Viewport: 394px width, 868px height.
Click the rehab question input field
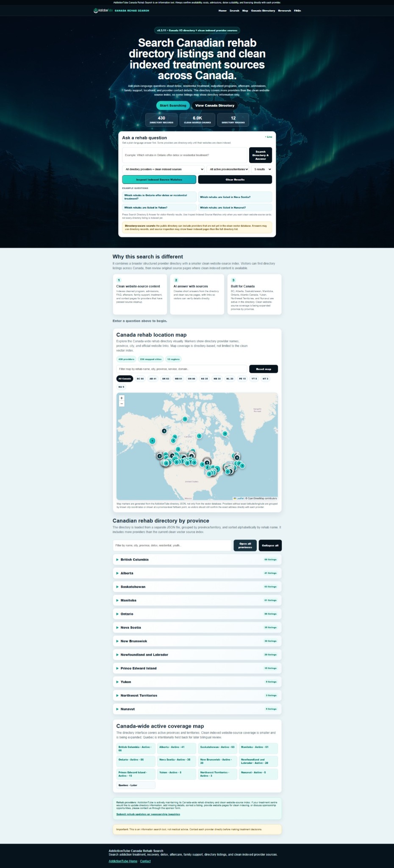point(184,155)
